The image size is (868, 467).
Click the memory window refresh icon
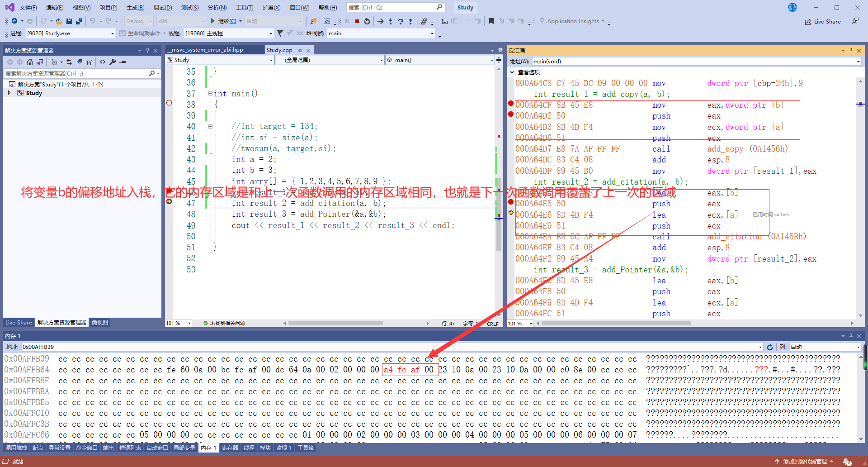point(770,347)
